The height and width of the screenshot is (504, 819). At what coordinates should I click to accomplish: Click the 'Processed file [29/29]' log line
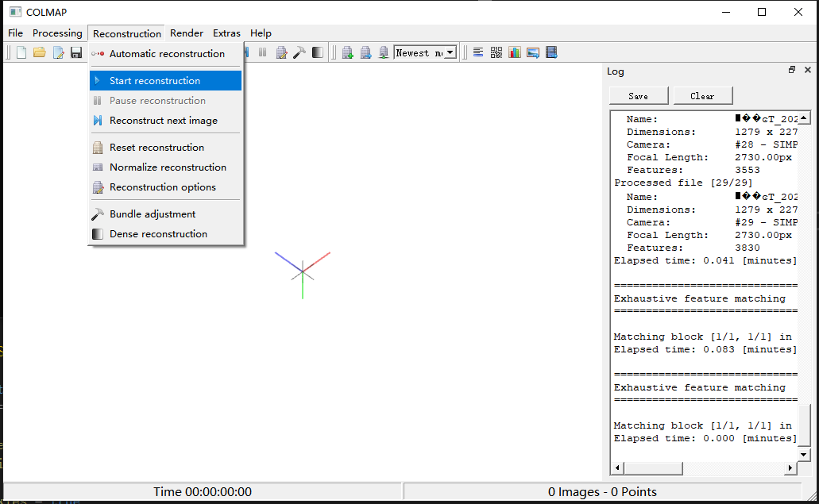point(683,183)
